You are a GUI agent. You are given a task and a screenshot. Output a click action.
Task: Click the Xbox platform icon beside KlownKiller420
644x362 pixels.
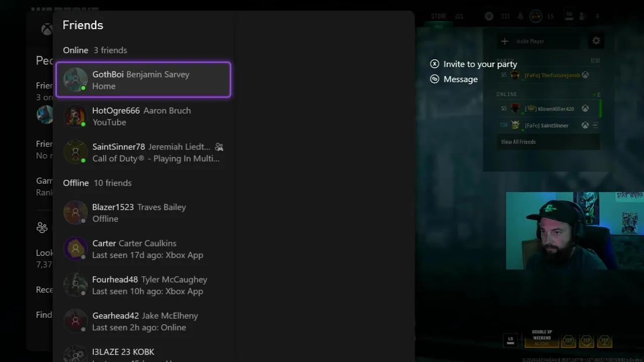tap(585, 109)
